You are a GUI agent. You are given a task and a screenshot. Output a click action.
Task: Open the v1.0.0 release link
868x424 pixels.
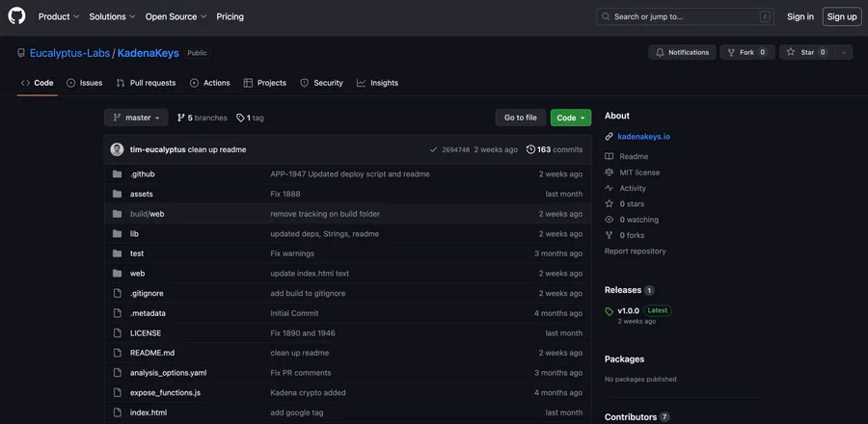pos(628,310)
